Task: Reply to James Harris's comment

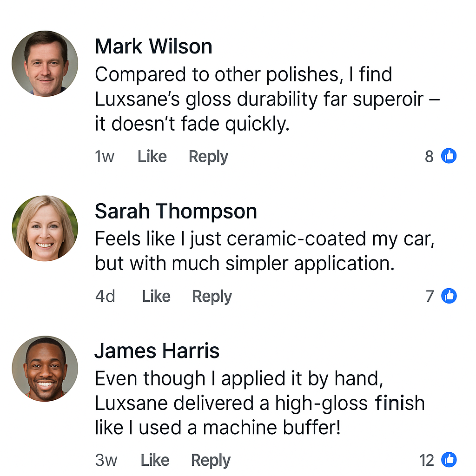Action: coord(211,460)
